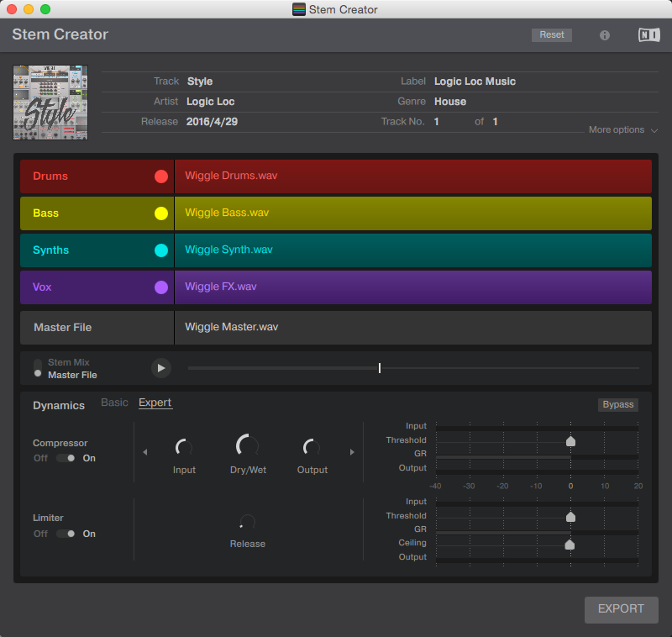Switch Stem Mix / Master File preview toggle
The image size is (672, 637).
pos(38,368)
